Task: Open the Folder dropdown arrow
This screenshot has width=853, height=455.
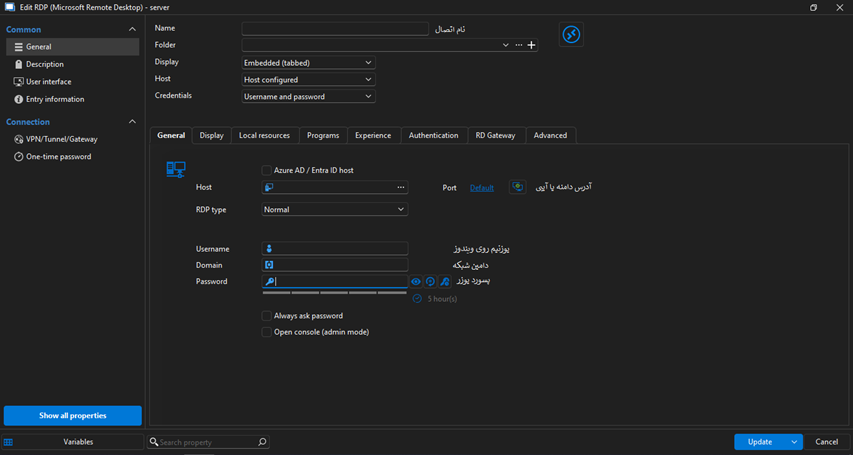Action: click(x=505, y=45)
